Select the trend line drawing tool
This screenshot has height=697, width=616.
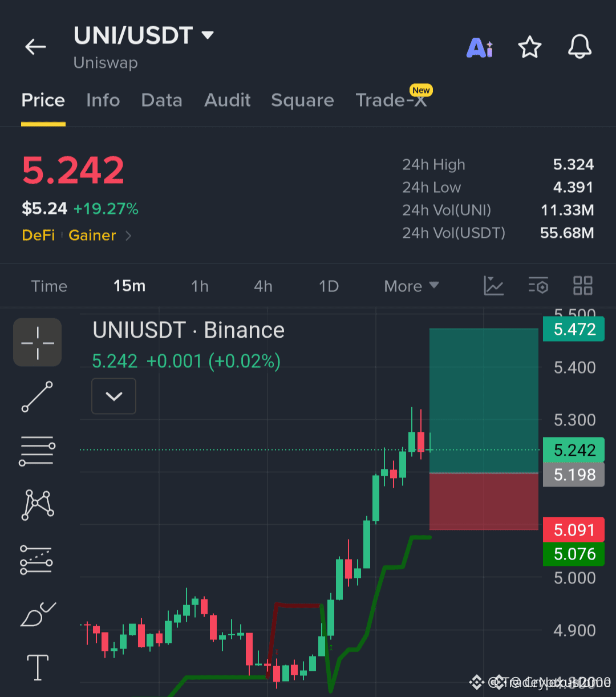(38, 397)
